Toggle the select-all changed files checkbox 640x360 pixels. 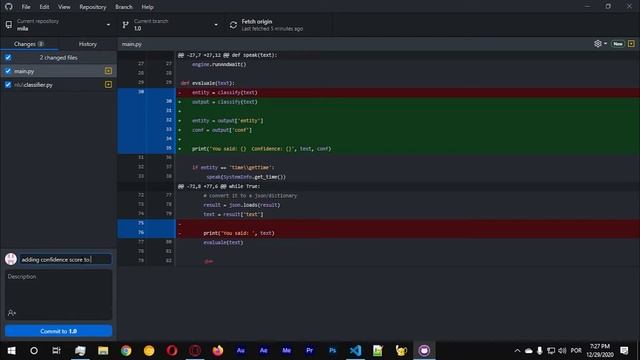pyautogui.click(x=8, y=58)
